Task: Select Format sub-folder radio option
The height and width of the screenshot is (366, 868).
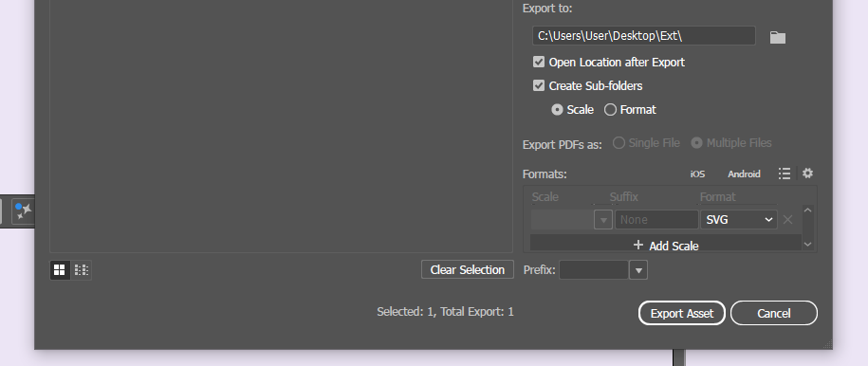Action: 610,110
